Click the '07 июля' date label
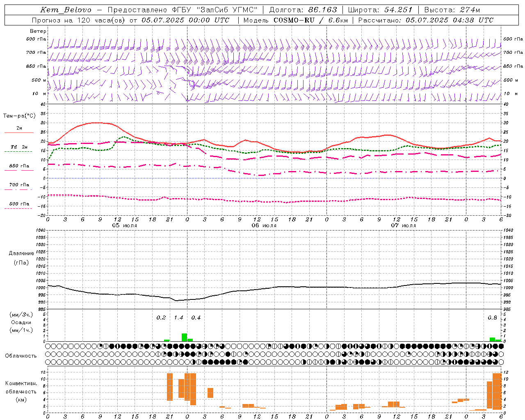The height and width of the screenshot is (420, 525). [403, 226]
